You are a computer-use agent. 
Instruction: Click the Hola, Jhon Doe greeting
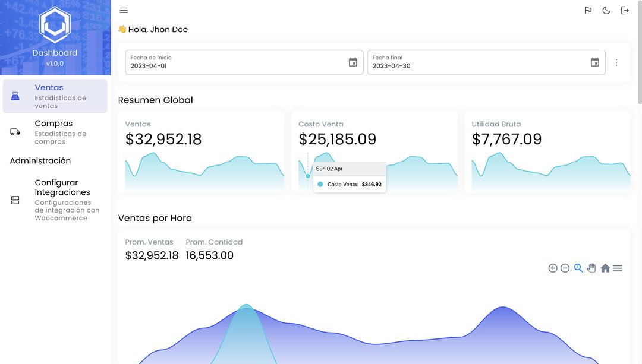153,30
